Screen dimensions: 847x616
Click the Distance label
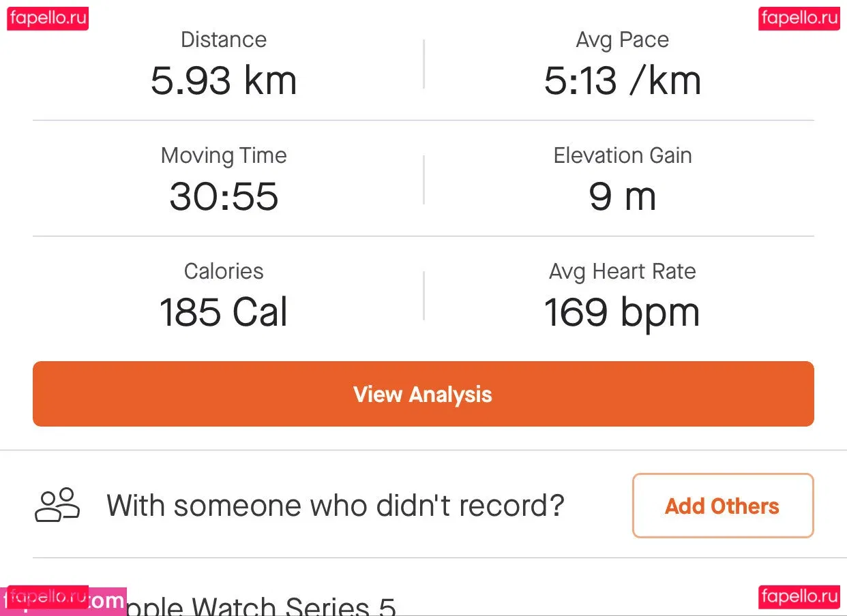point(224,40)
